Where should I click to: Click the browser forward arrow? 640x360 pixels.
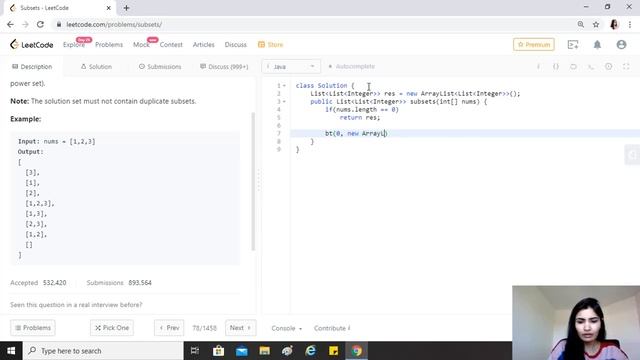[25, 24]
